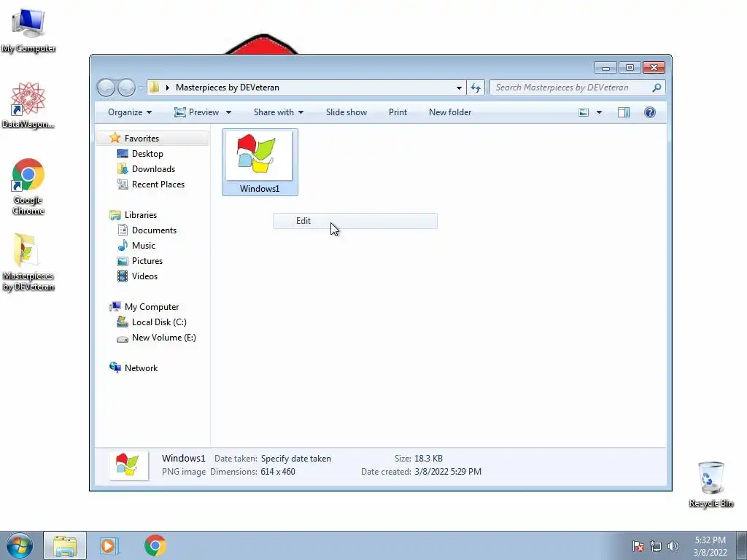Image resolution: width=747 pixels, height=560 pixels.
Task: Open the volume speaker tray icon
Action: (x=673, y=546)
